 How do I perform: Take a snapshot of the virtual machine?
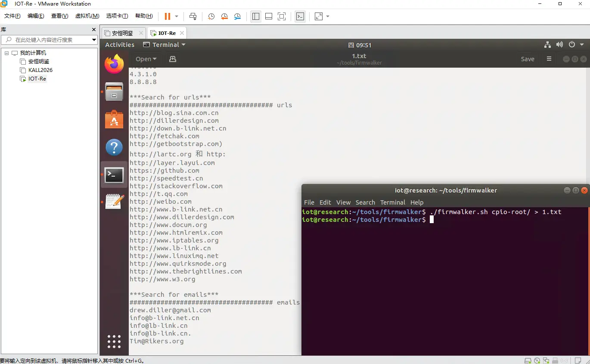point(211,16)
